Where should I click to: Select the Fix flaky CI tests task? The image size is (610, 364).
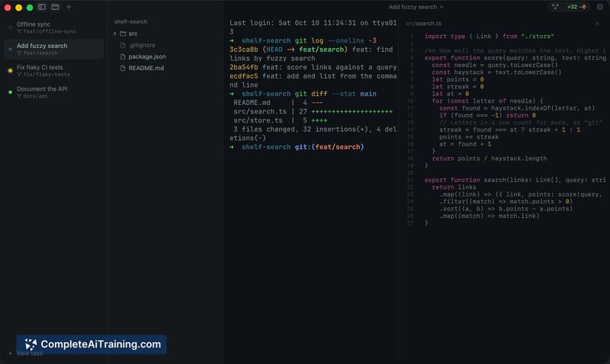53,71
